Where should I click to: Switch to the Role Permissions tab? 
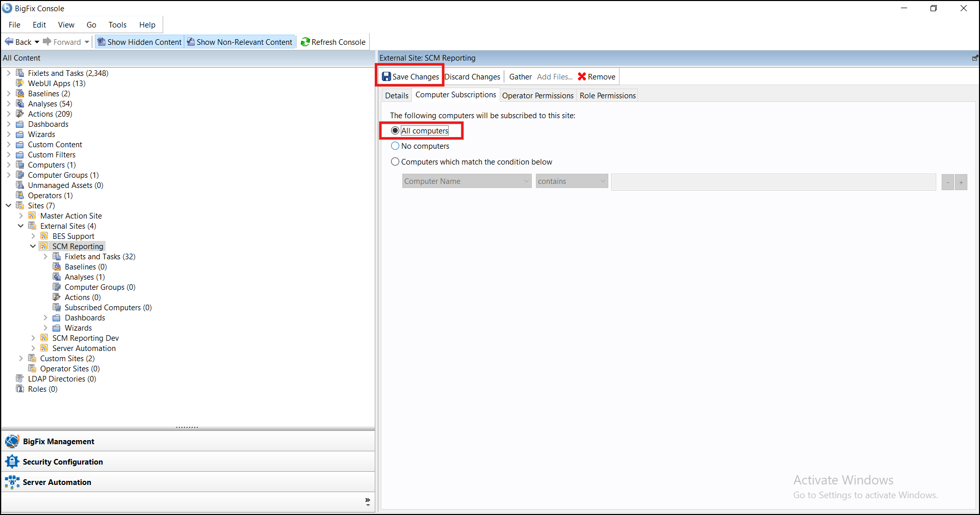[x=608, y=95]
